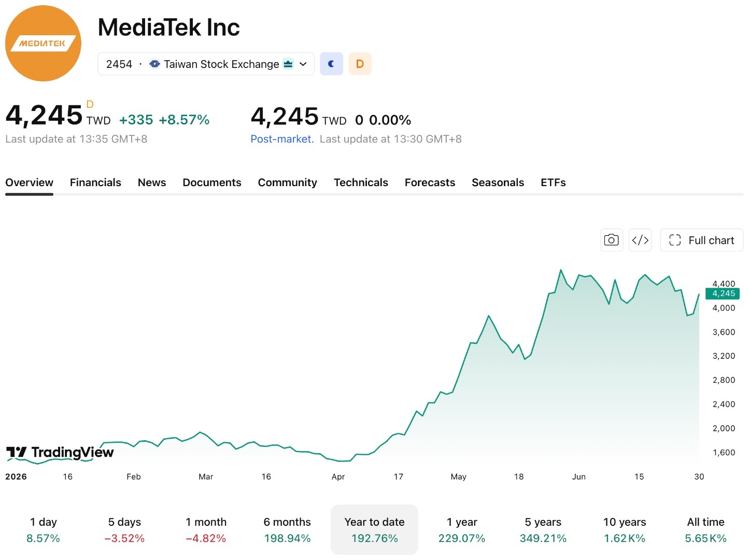Click the orange D delayed-data badge

tap(360, 64)
